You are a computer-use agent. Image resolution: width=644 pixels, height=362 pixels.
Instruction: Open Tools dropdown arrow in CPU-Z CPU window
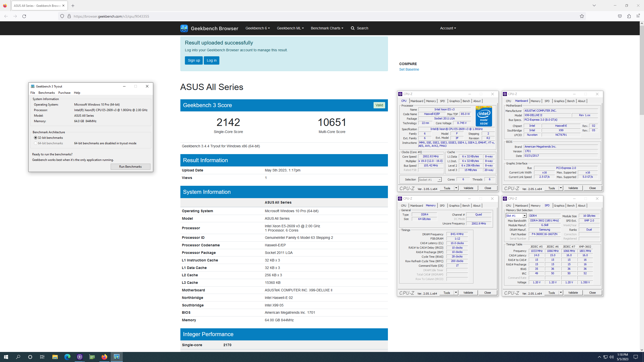tap(456, 188)
